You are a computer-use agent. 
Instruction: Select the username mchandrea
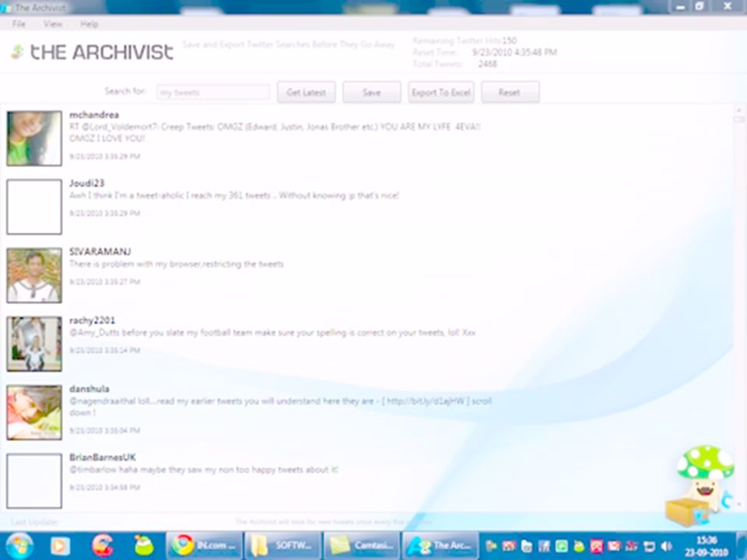94,115
